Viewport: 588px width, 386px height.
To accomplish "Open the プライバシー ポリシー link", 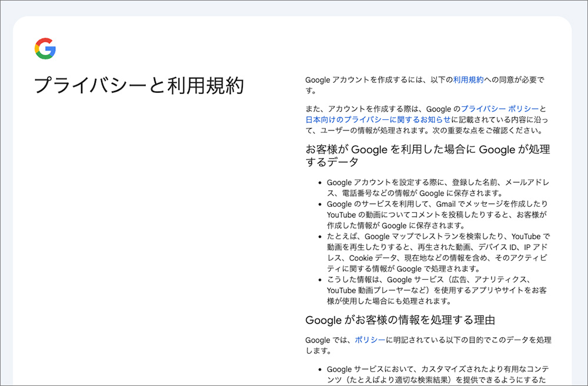I will click(x=499, y=109).
